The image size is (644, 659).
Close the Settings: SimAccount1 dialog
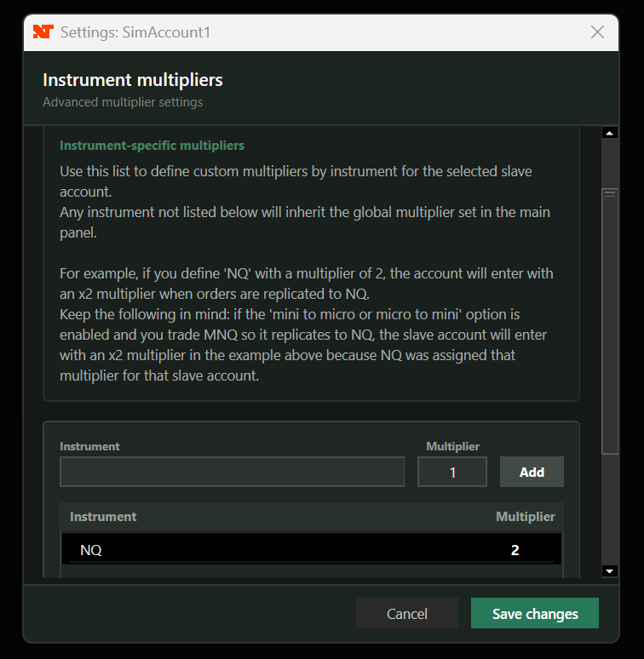[597, 32]
